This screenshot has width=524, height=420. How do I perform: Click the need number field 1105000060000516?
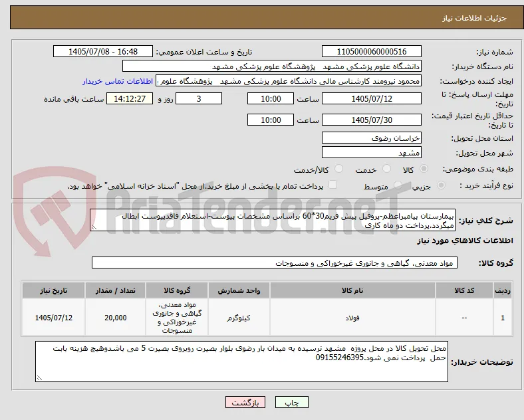click(x=372, y=51)
